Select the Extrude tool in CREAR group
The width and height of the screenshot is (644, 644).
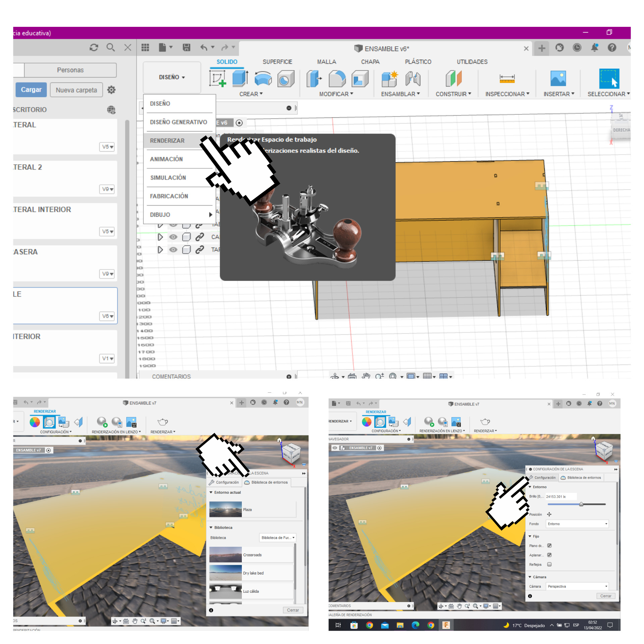pos(240,78)
